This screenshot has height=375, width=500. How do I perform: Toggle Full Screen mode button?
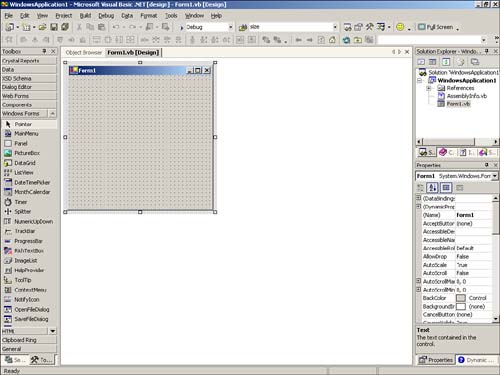click(x=436, y=27)
